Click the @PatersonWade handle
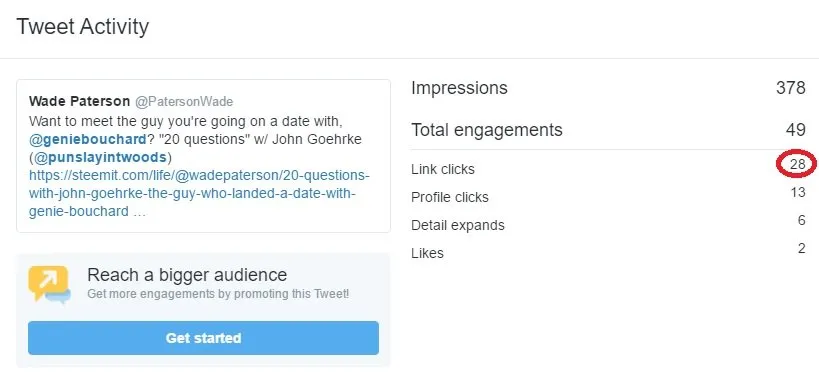This screenshot has width=819, height=379. coord(184,101)
